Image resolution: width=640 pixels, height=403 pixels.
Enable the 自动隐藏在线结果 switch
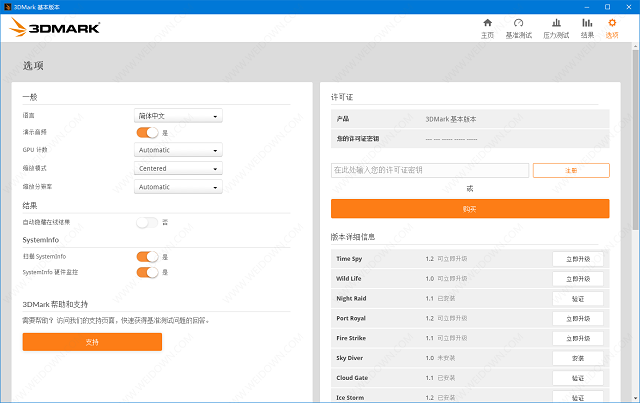tap(147, 223)
